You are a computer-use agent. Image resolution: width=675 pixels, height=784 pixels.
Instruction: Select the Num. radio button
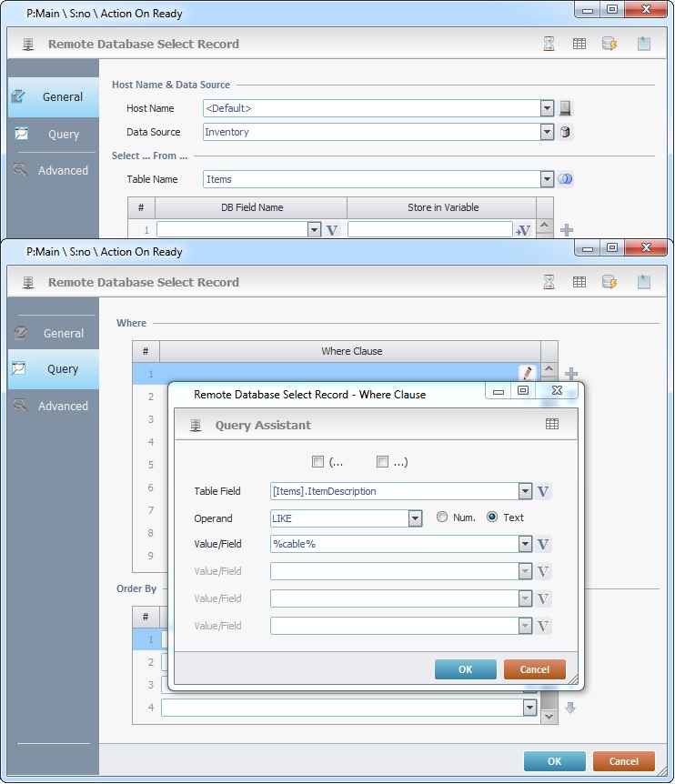click(x=443, y=518)
